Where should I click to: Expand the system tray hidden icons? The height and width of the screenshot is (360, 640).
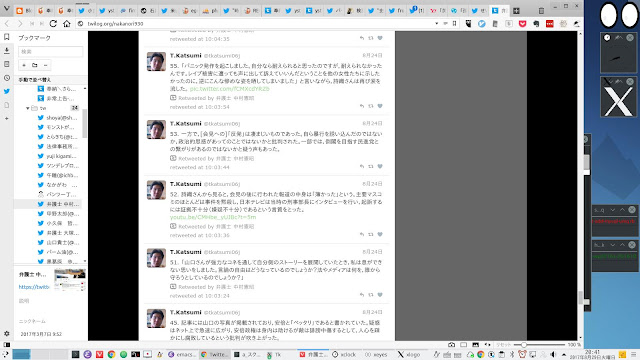coord(564,355)
